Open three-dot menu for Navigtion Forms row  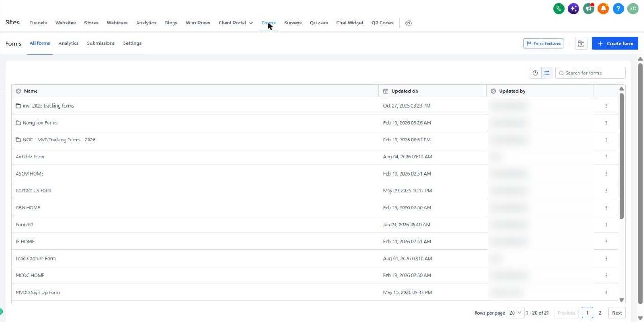[606, 123]
